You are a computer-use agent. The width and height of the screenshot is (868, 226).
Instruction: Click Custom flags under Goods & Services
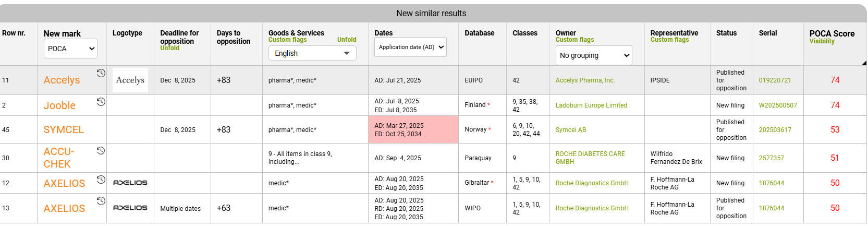click(287, 40)
